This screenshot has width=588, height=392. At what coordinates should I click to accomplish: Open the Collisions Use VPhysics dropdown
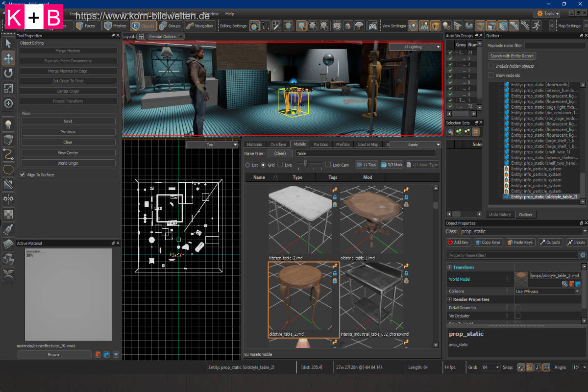click(547, 291)
